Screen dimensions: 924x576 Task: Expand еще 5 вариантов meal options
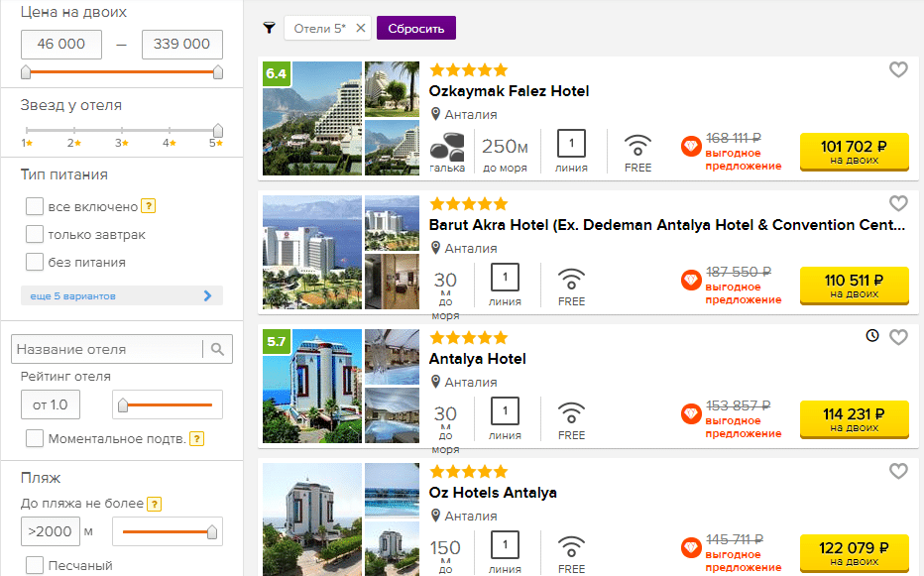122,296
